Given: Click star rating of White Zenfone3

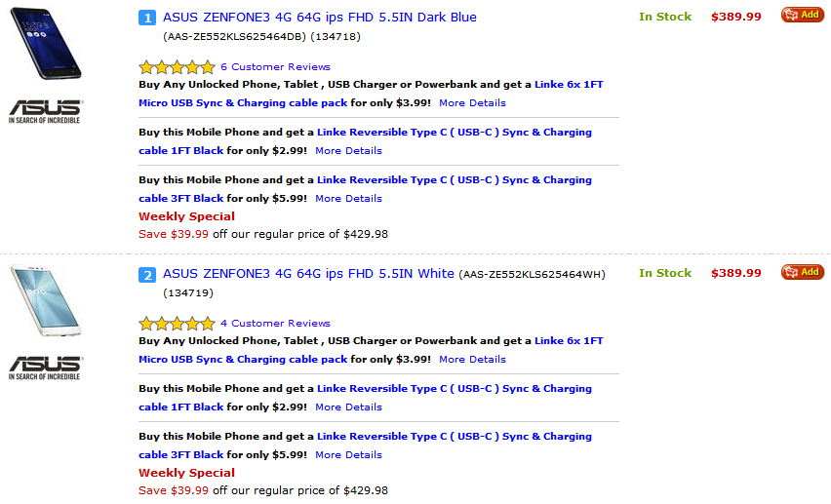Looking at the screenshot, I should 177,324.
